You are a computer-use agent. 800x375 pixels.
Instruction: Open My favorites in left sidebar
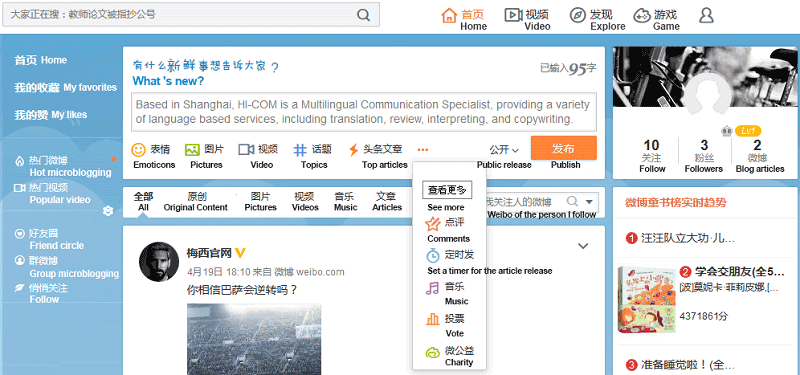click(x=65, y=88)
